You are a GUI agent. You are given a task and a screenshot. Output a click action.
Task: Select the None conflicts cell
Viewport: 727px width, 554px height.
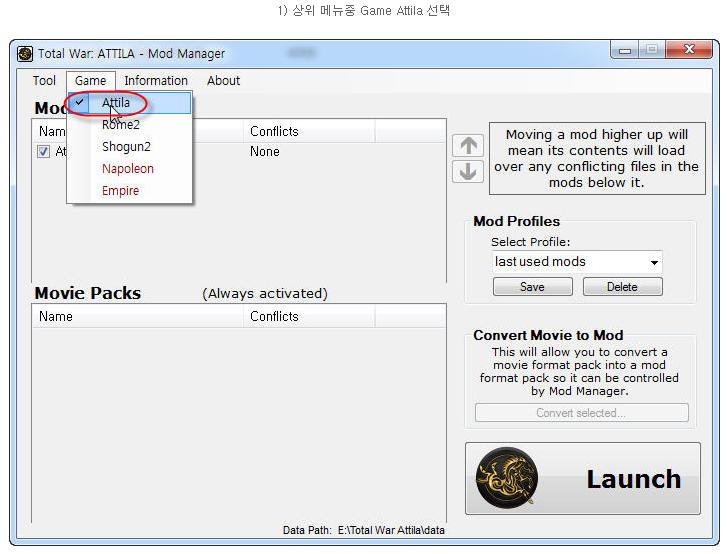pyautogui.click(x=265, y=152)
